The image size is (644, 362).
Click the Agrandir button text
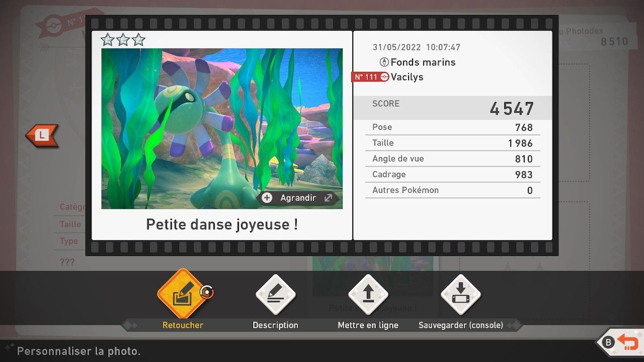298,198
